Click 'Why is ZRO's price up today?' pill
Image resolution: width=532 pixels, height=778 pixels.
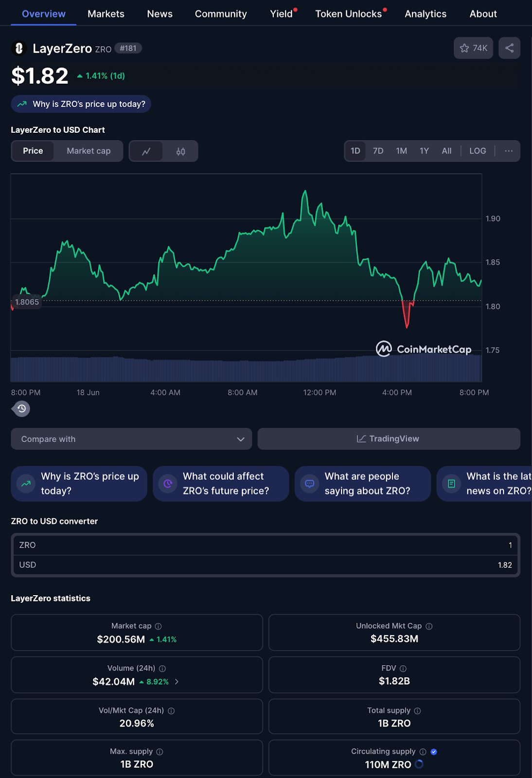point(81,104)
